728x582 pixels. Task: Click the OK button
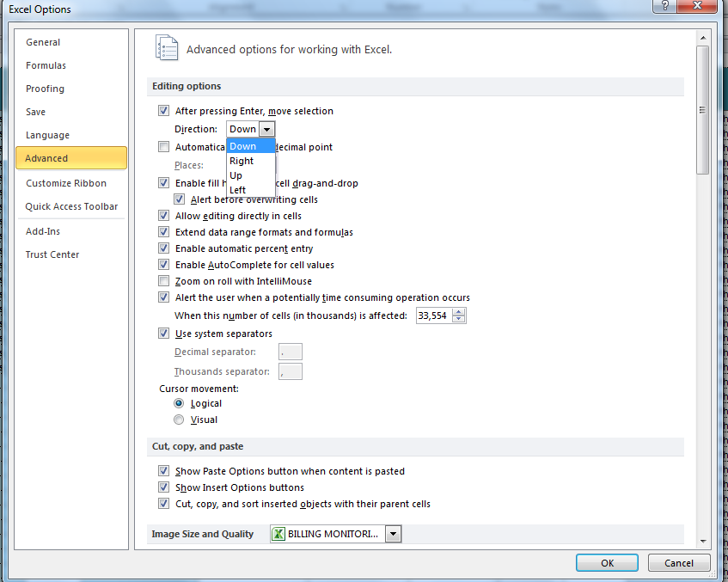pyautogui.click(x=607, y=563)
